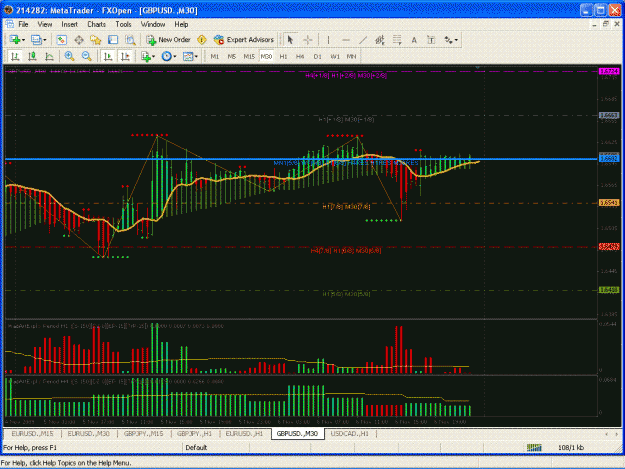Select the crosshair tool
This screenshot has height=469, width=625.
coord(308,40)
